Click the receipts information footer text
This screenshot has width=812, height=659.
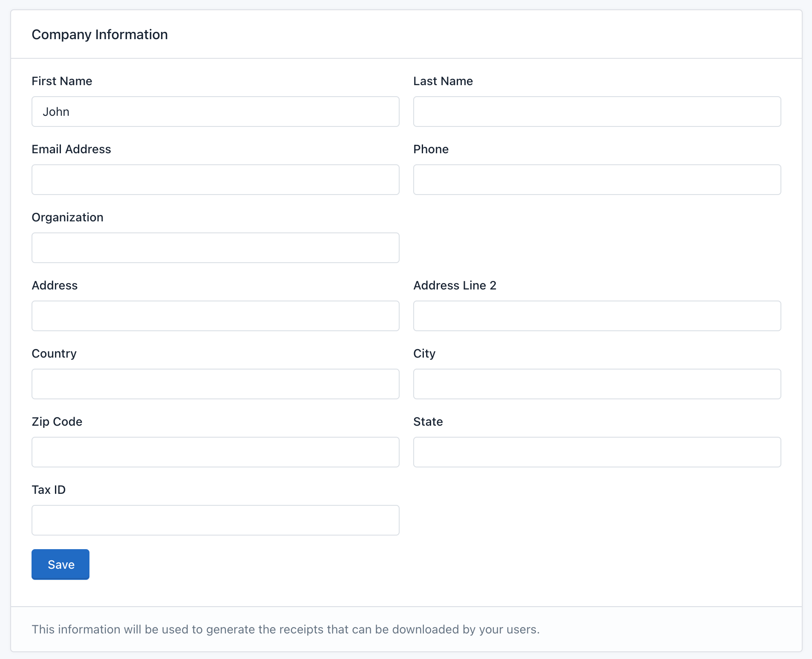pos(285,629)
